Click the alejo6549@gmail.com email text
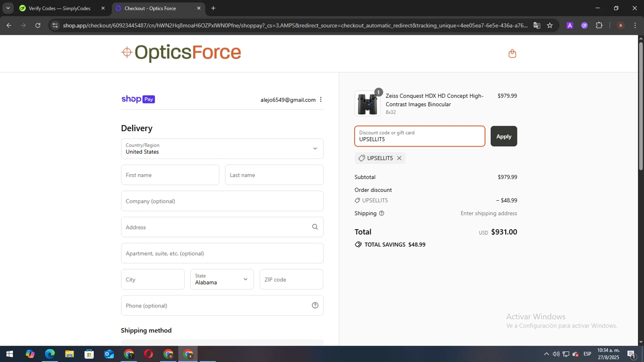Viewport: 644px width, 362px height. [x=288, y=100]
